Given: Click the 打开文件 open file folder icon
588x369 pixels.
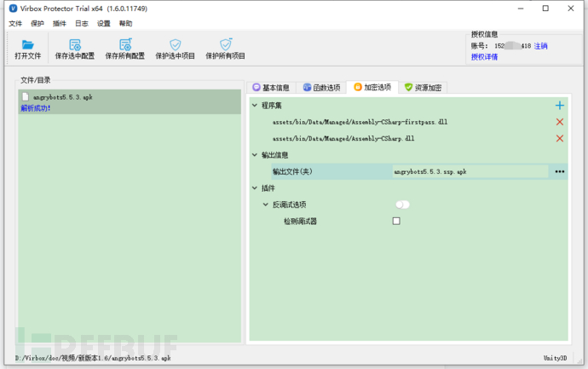Looking at the screenshot, I should pos(28,44).
